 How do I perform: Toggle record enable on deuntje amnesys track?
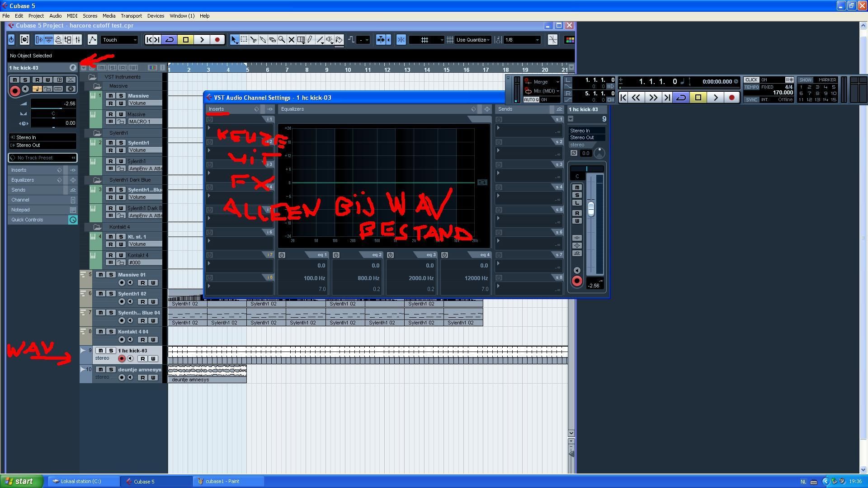pyautogui.click(x=122, y=378)
